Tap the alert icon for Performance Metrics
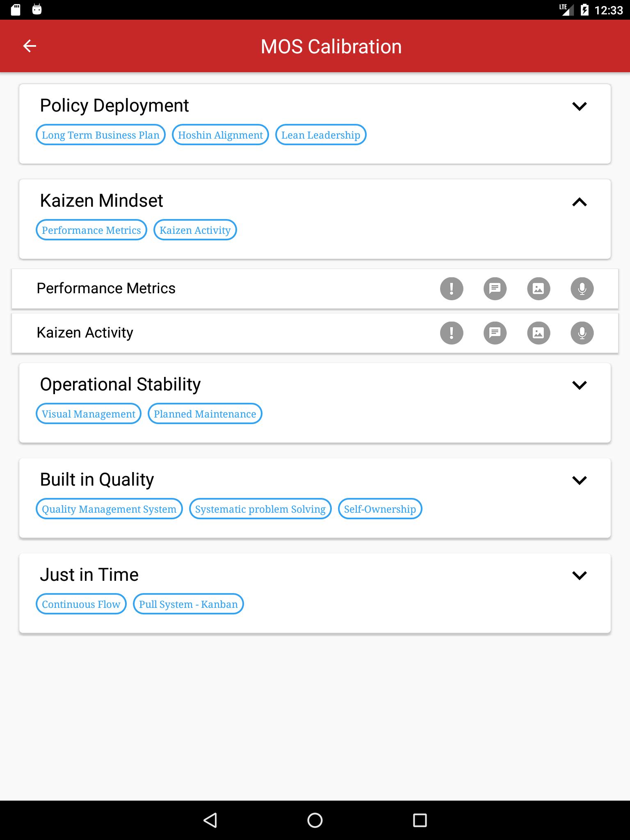630x840 pixels. pyautogui.click(x=452, y=288)
